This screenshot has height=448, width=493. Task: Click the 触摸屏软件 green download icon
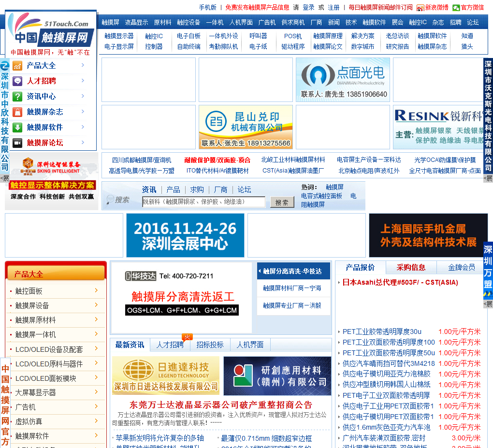pyautogui.click(x=17, y=127)
